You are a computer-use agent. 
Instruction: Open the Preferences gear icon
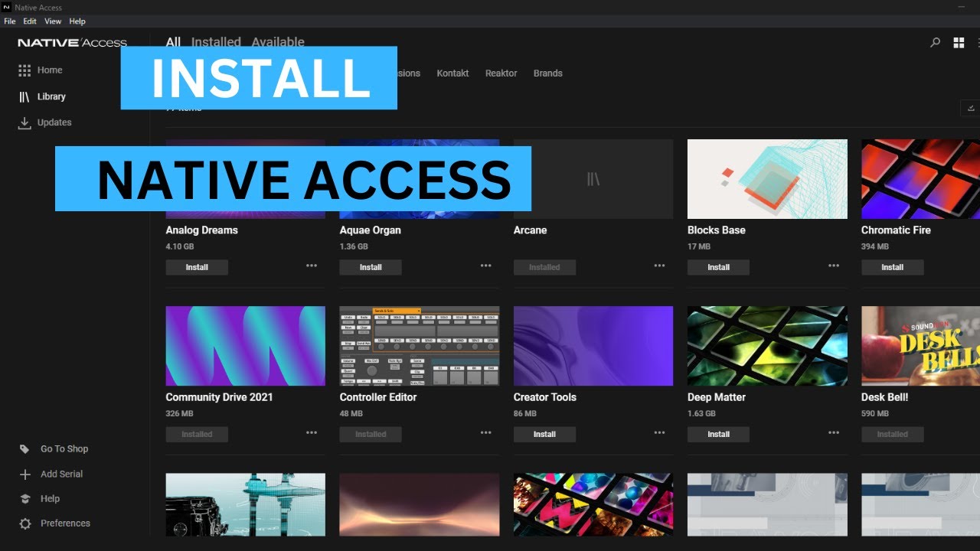click(x=24, y=523)
